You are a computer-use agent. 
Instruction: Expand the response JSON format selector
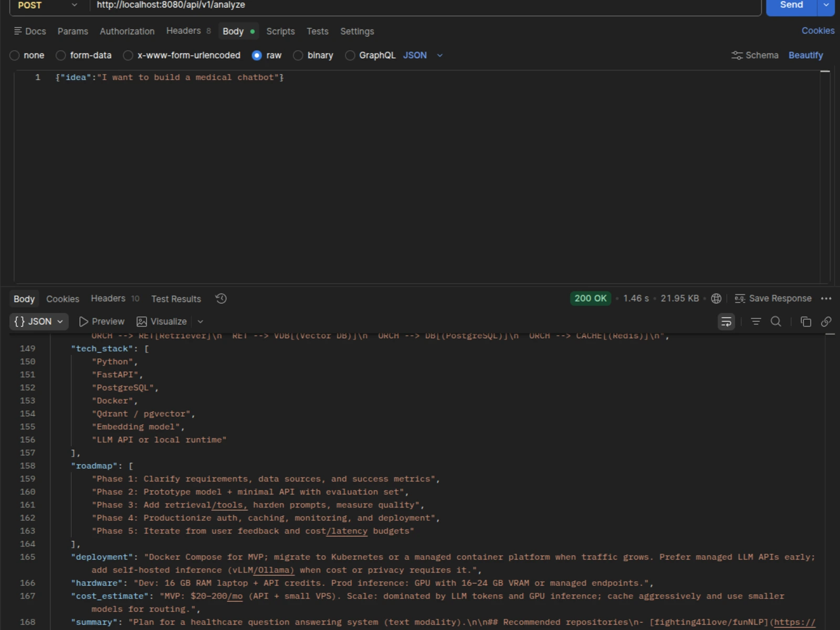(x=39, y=321)
